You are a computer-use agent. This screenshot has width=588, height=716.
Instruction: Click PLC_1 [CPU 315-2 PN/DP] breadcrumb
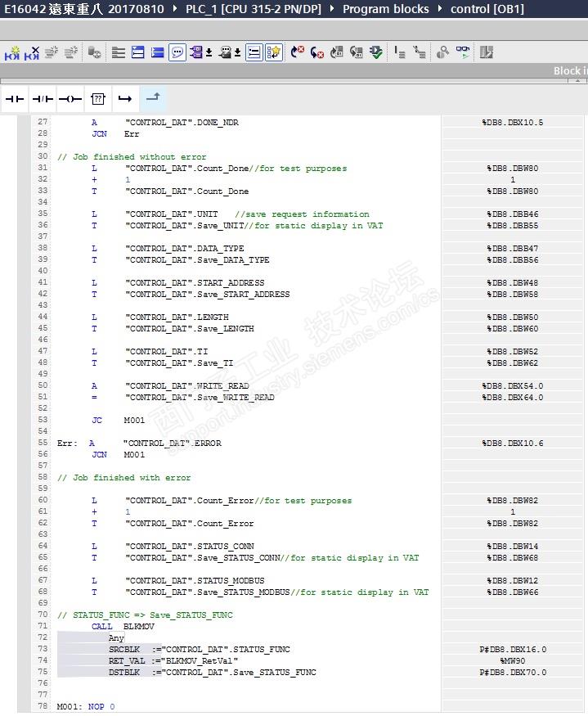coord(254,9)
